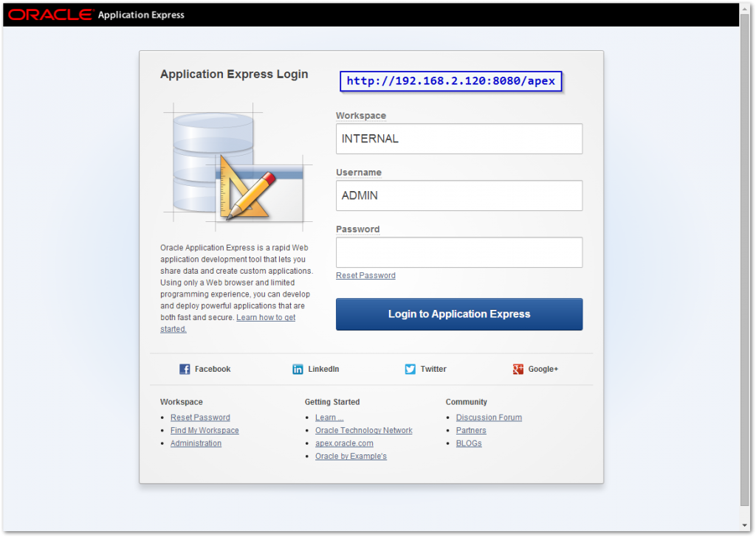
Task: Open the Discussion Forum community link
Action: pyautogui.click(x=488, y=417)
